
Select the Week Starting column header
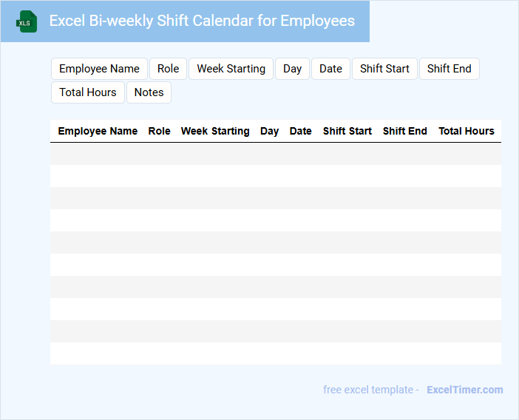coord(215,131)
